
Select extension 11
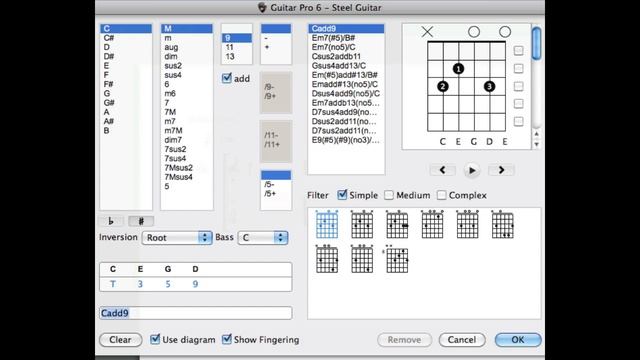click(x=237, y=47)
